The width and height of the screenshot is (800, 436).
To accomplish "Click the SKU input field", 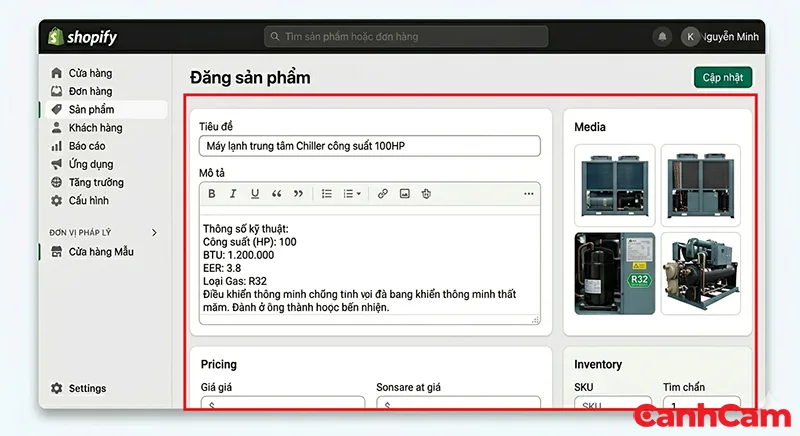I will [613, 403].
